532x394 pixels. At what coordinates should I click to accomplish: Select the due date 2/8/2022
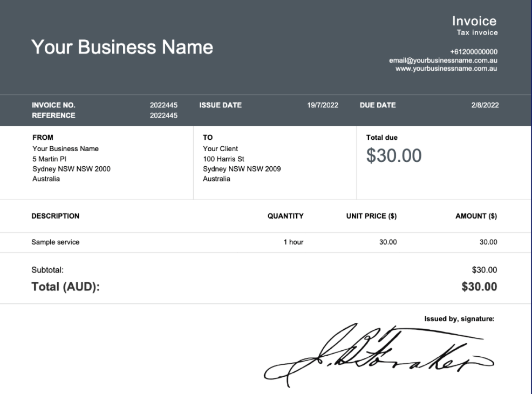coord(485,105)
